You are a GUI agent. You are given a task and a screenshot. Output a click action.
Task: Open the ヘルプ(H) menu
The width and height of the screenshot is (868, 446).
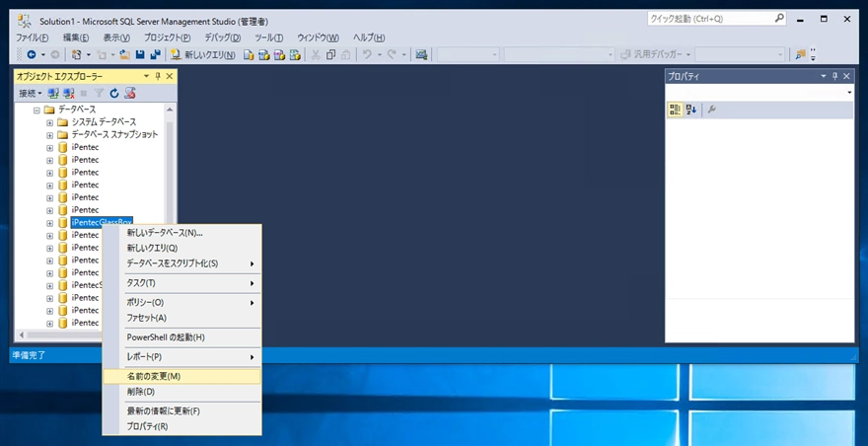point(369,37)
